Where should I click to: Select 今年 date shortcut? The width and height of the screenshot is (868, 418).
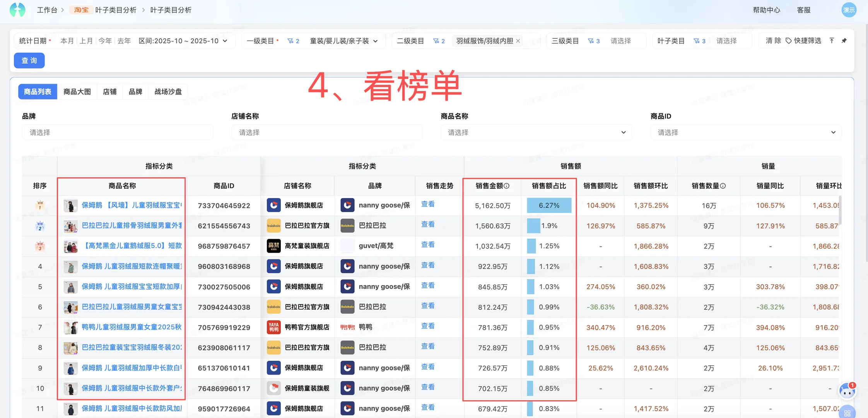point(105,41)
